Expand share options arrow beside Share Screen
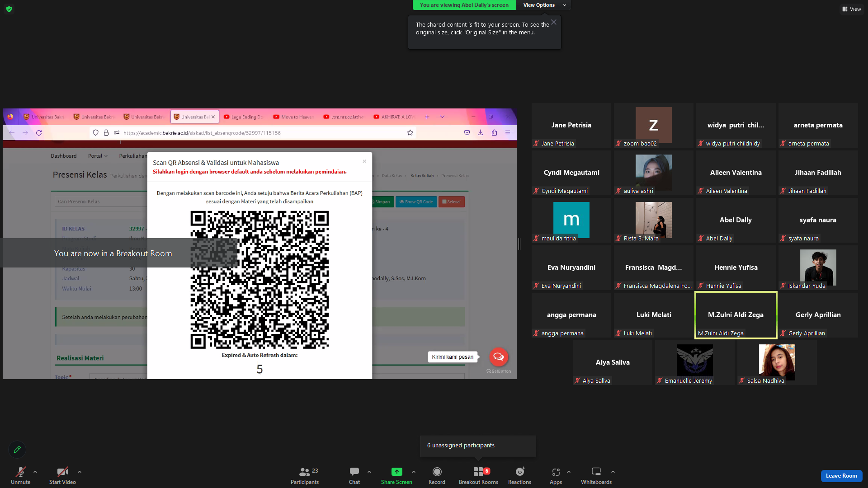Image resolution: width=868 pixels, height=488 pixels. [414, 472]
